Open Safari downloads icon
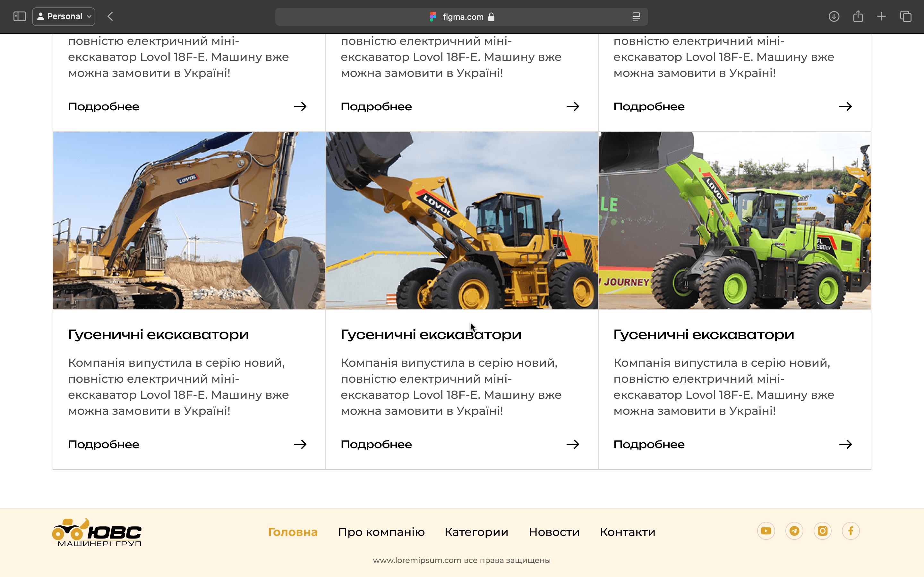The height and width of the screenshot is (577, 924). point(834,16)
